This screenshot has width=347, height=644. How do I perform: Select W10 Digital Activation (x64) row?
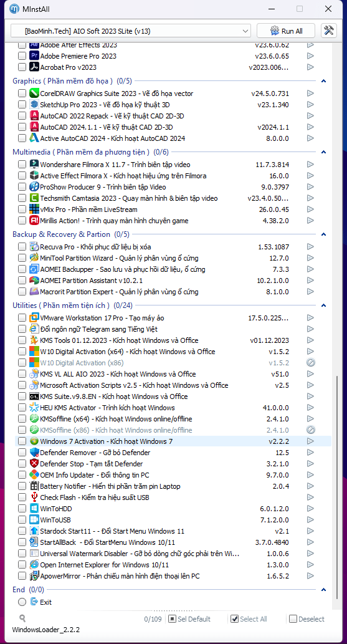point(173,352)
